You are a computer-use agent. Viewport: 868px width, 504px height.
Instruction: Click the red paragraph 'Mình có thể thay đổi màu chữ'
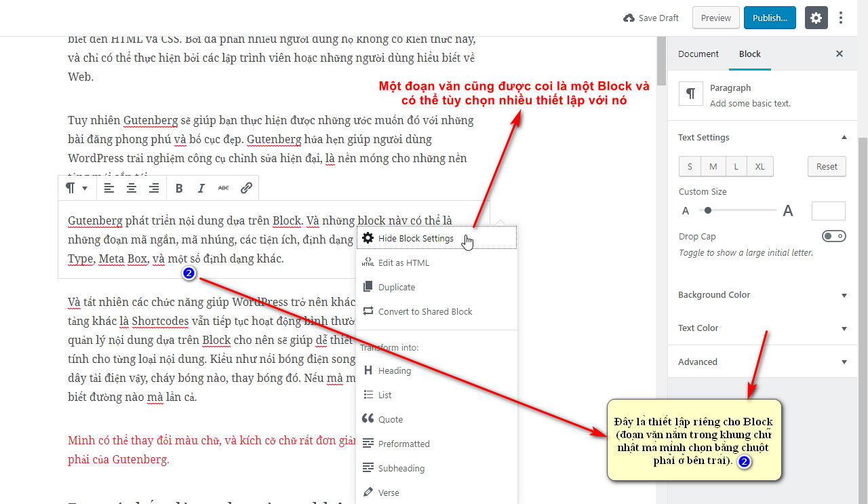point(212,450)
